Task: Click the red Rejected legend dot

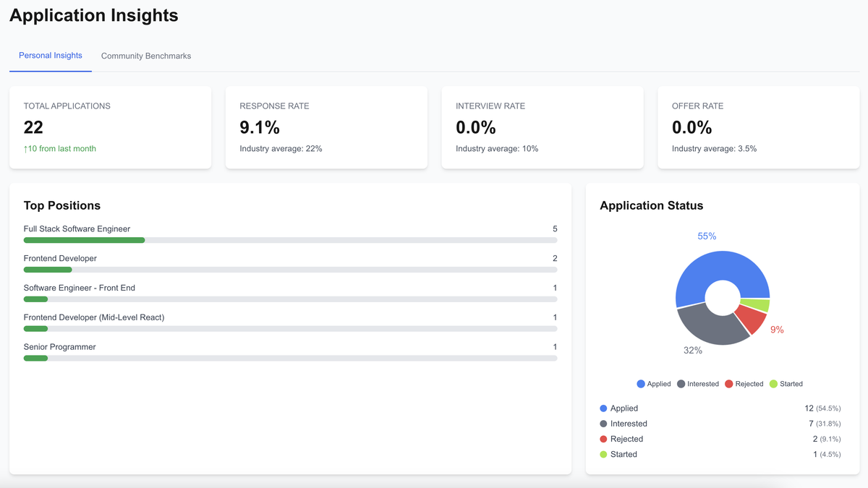Action: point(729,383)
